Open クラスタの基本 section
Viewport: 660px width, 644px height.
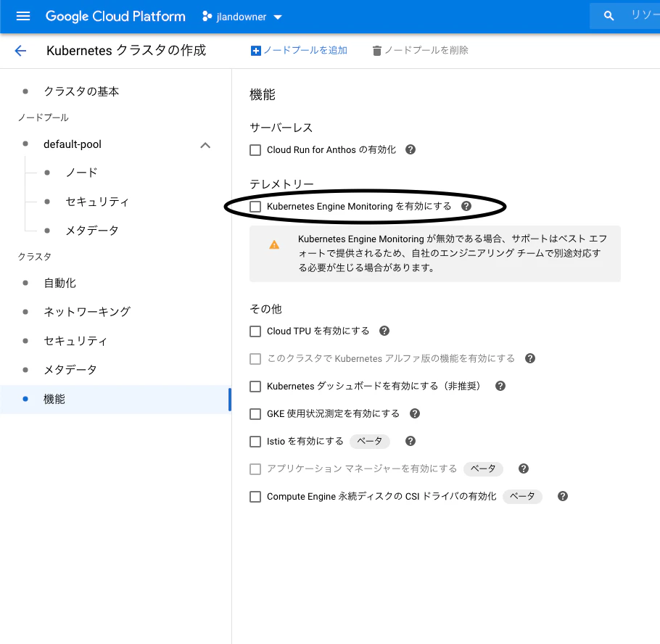point(81,91)
